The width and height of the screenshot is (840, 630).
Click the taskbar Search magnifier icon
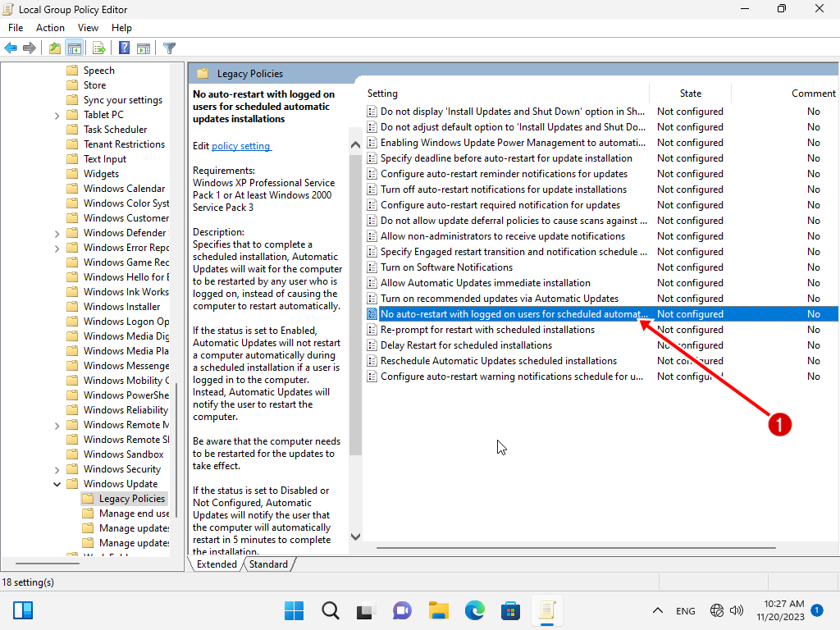(x=330, y=610)
